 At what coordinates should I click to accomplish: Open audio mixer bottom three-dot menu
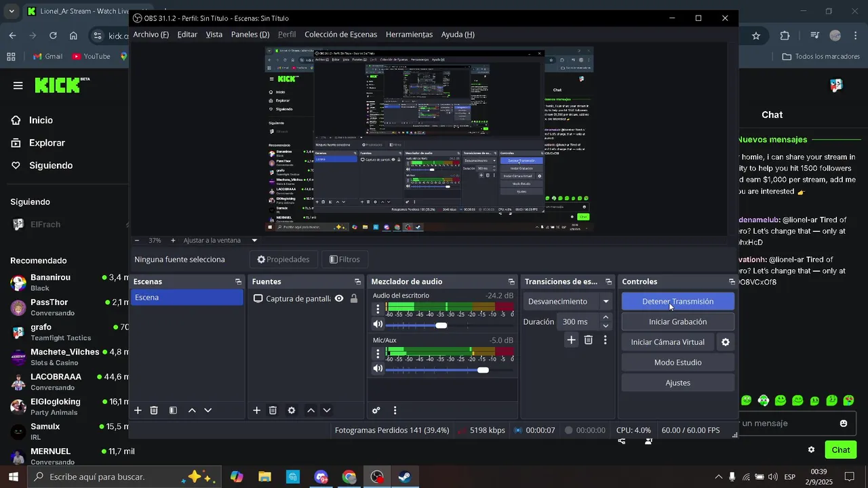[x=395, y=410]
